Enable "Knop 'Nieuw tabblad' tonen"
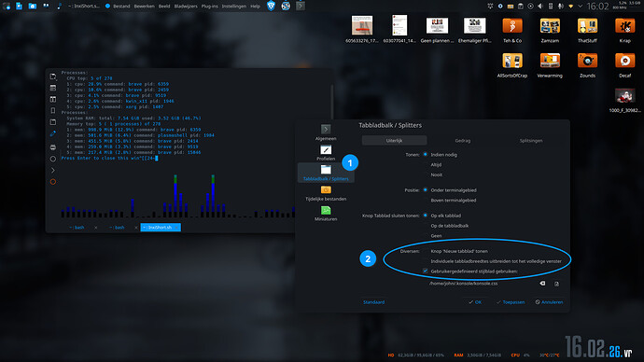 tap(455, 251)
